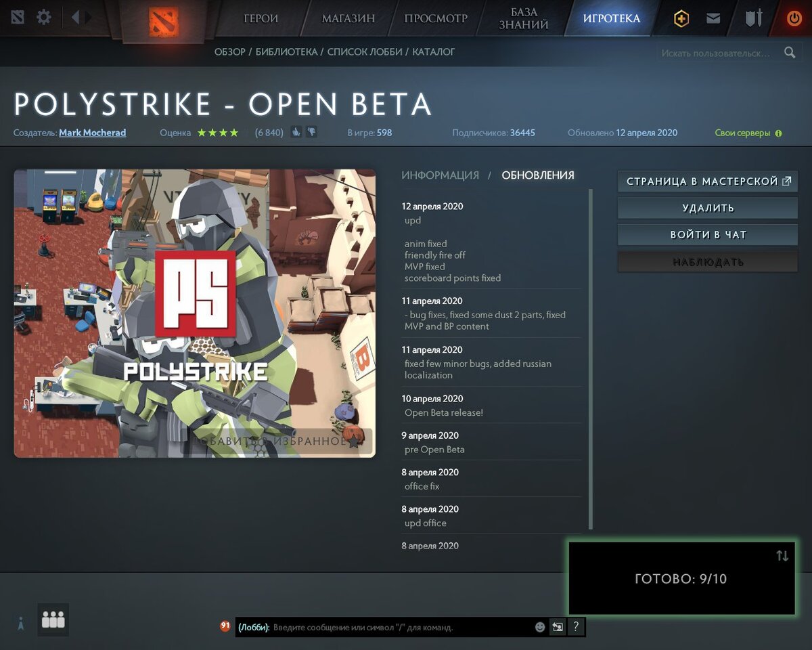The image size is (812, 650).
Task: Go back with the left arrow
Action: click(x=75, y=17)
